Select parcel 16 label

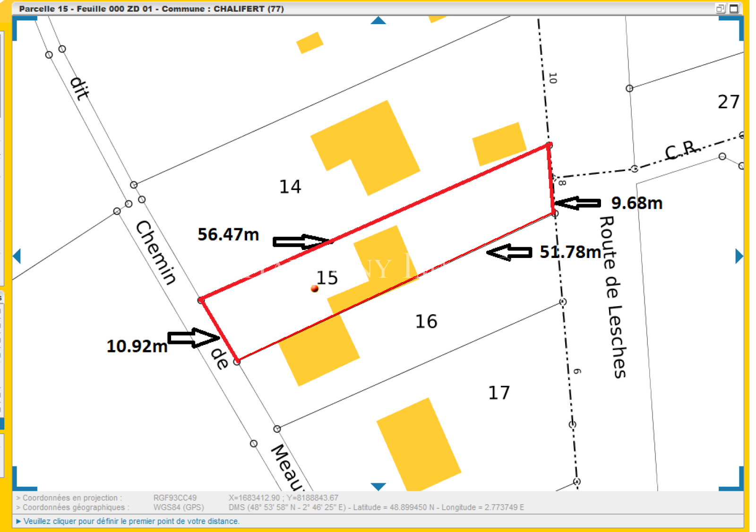coord(426,322)
